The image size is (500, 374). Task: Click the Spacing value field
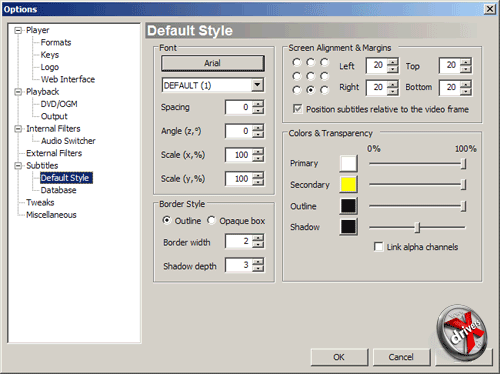tap(239, 107)
